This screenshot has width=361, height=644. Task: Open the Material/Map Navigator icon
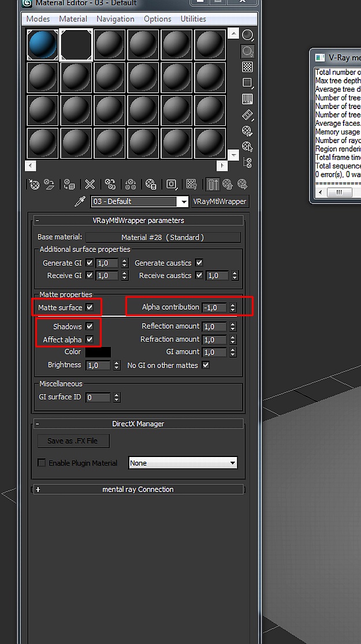click(x=248, y=163)
